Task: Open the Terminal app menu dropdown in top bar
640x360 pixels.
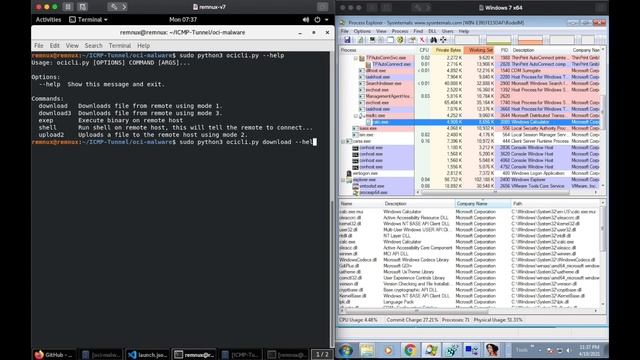Action: [x=88, y=20]
